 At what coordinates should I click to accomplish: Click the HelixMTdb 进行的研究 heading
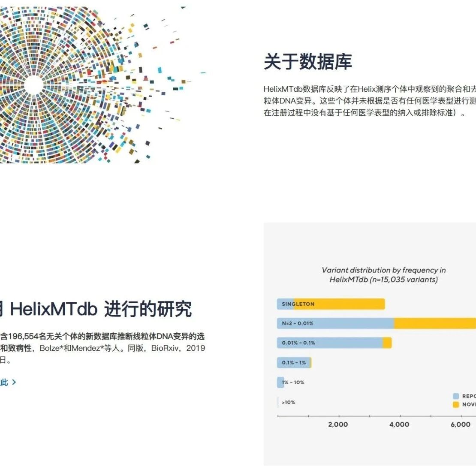point(99,309)
